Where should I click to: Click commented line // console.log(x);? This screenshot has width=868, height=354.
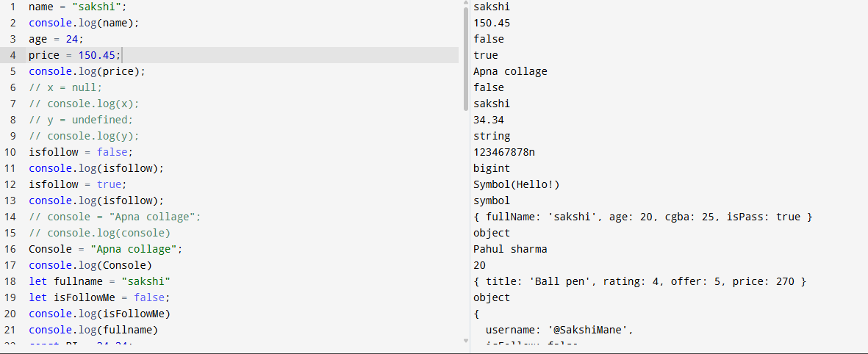pos(84,104)
